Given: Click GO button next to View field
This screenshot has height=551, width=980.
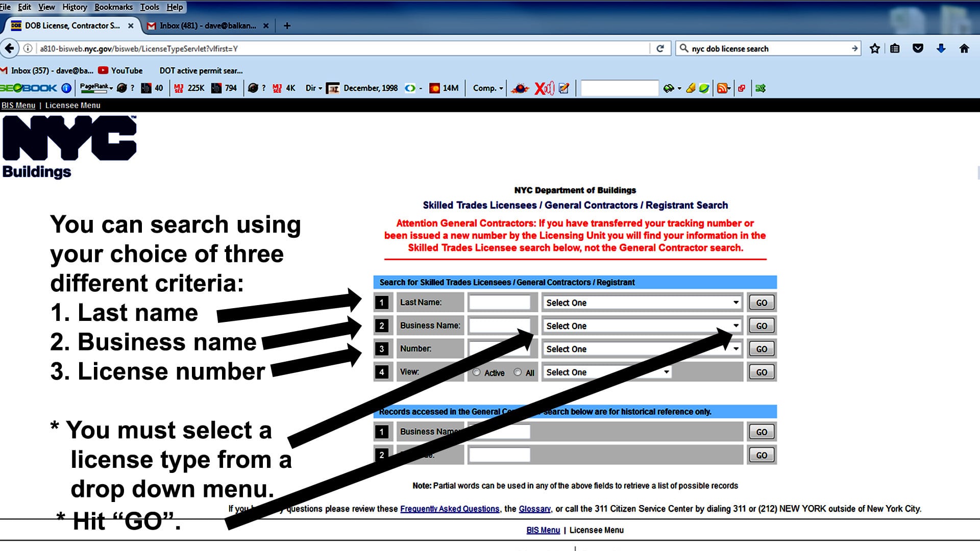Looking at the screenshot, I should (761, 372).
